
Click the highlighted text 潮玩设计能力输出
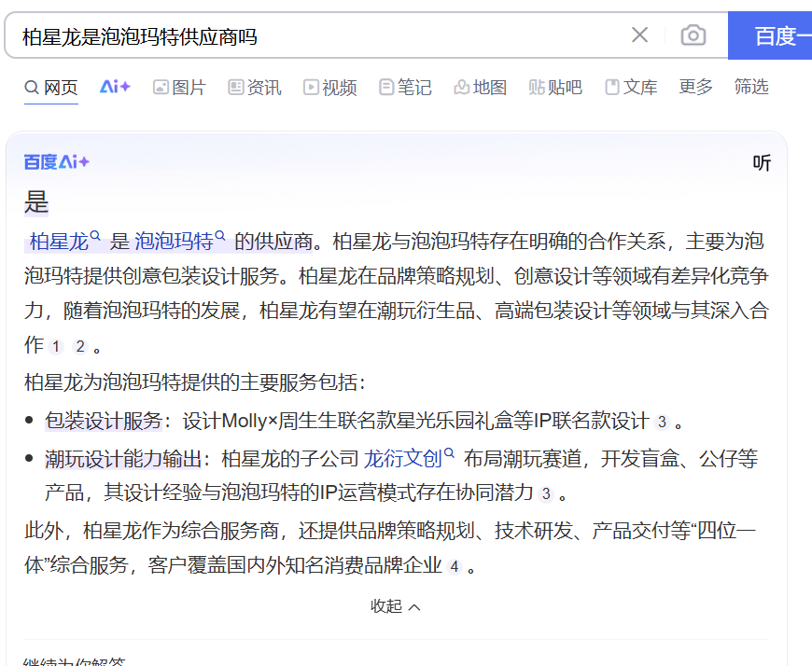pyautogui.click(x=123, y=459)
